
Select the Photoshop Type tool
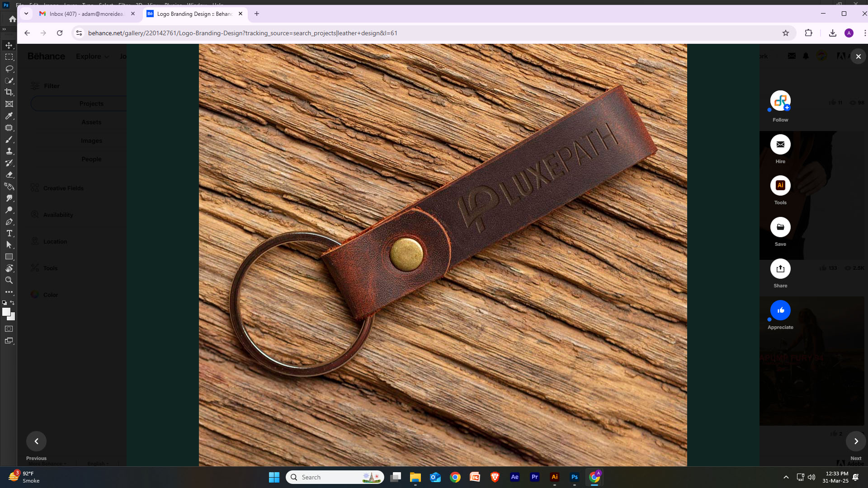click(9, 234)
